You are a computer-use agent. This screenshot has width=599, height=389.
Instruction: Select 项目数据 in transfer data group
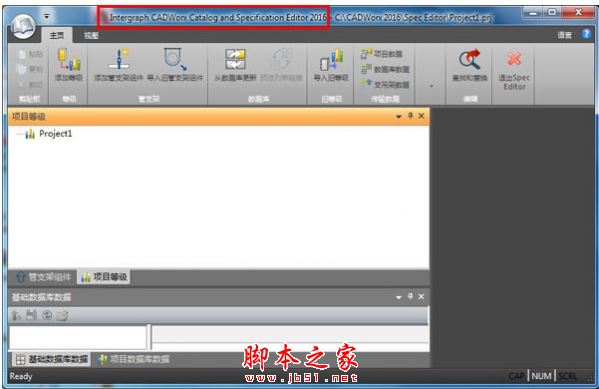(x=382, y=54)
